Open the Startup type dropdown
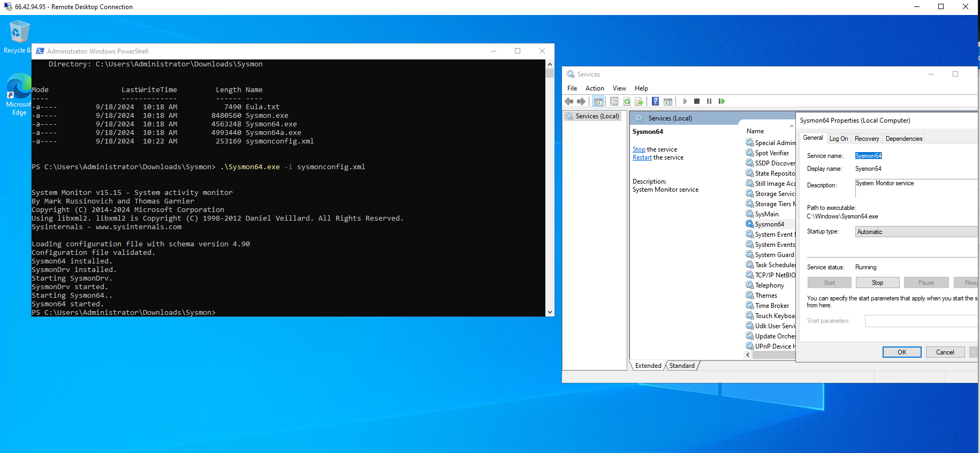980x453 pixels. [x=916, y=232]
